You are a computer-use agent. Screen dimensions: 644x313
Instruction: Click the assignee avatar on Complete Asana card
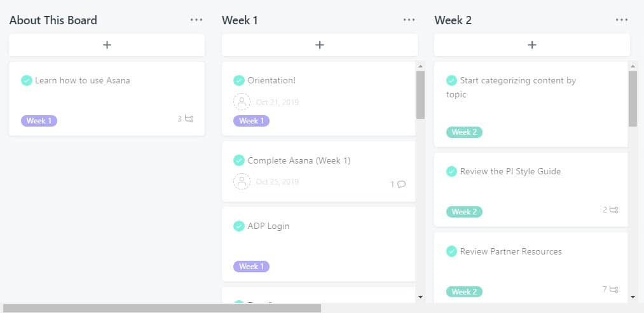pos(242,181)
